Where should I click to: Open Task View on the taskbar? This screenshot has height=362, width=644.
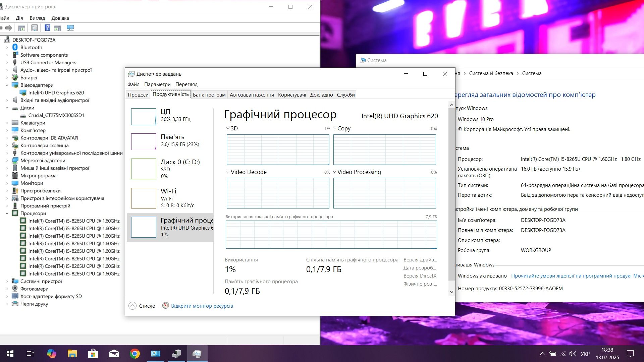click(x=30, y=354)
